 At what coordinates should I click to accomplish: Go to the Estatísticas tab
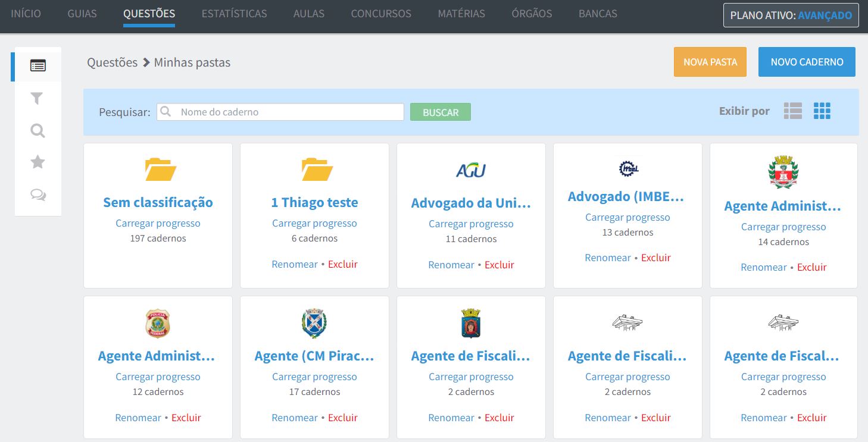234,14
